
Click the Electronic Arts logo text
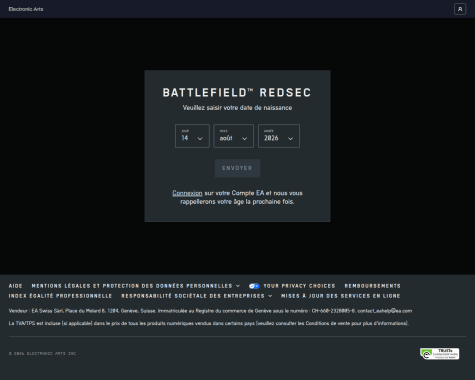[26, 9]
